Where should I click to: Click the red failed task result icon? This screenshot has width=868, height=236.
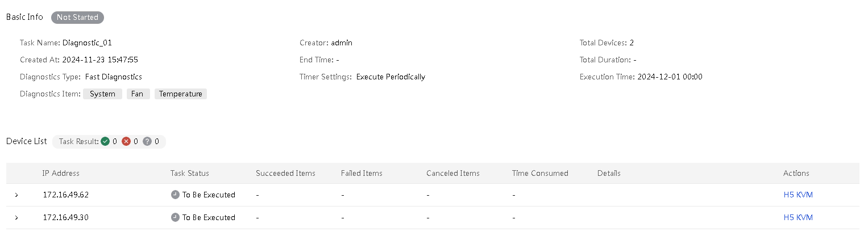pyautogui.click(x=126, y=141)
